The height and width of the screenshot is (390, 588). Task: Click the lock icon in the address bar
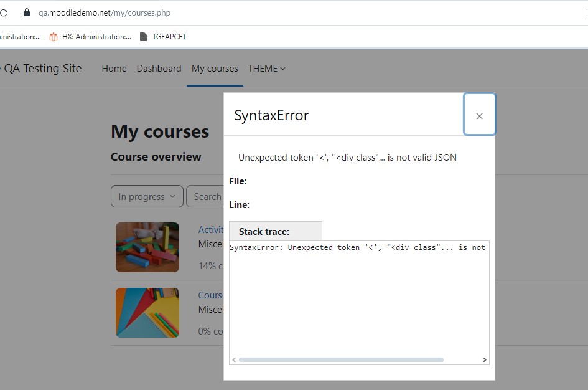[x=27, y=12]
